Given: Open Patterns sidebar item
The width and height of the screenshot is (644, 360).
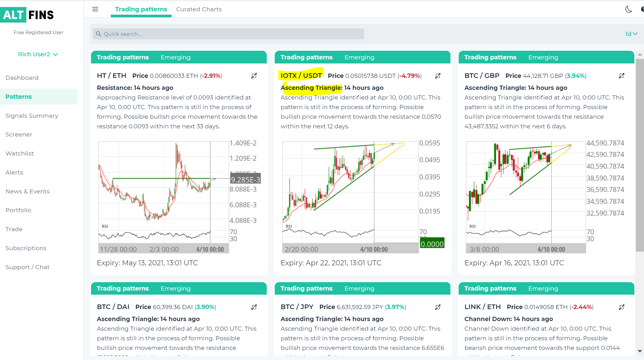Looking at the screenshot, I should coord(39,97).
